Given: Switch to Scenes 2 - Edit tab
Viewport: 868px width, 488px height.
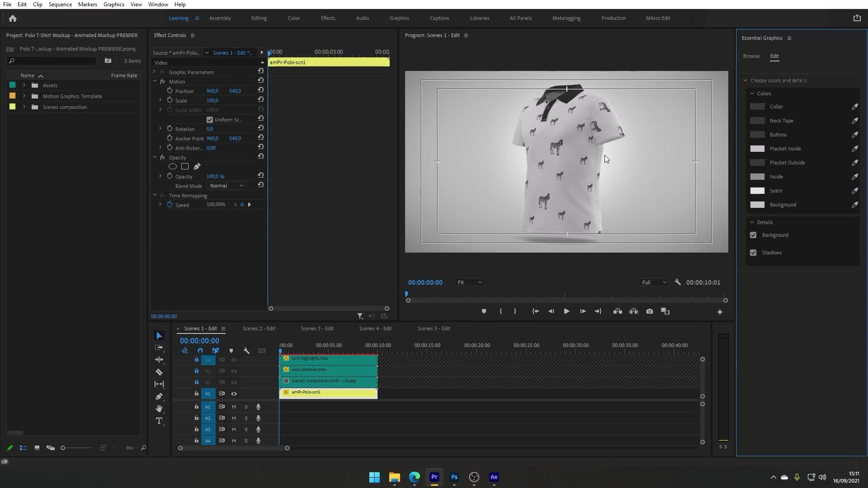Looking at the screenshot, I should (258, 328).
